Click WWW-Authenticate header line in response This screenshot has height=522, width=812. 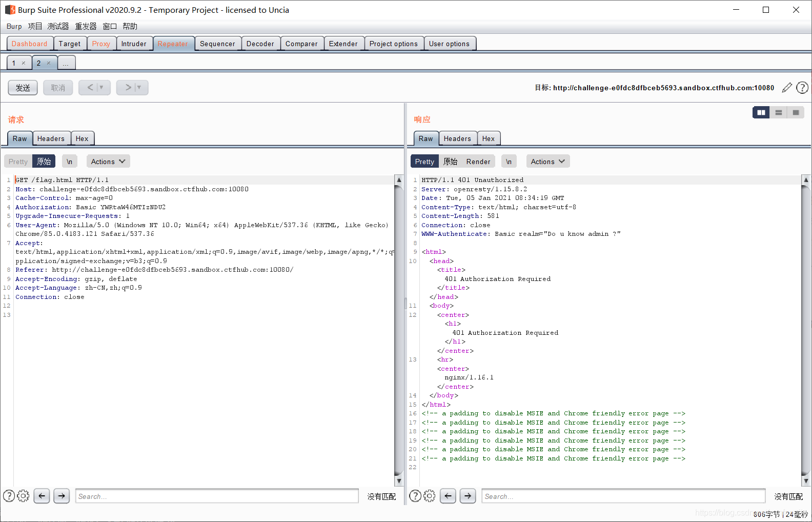521,234
